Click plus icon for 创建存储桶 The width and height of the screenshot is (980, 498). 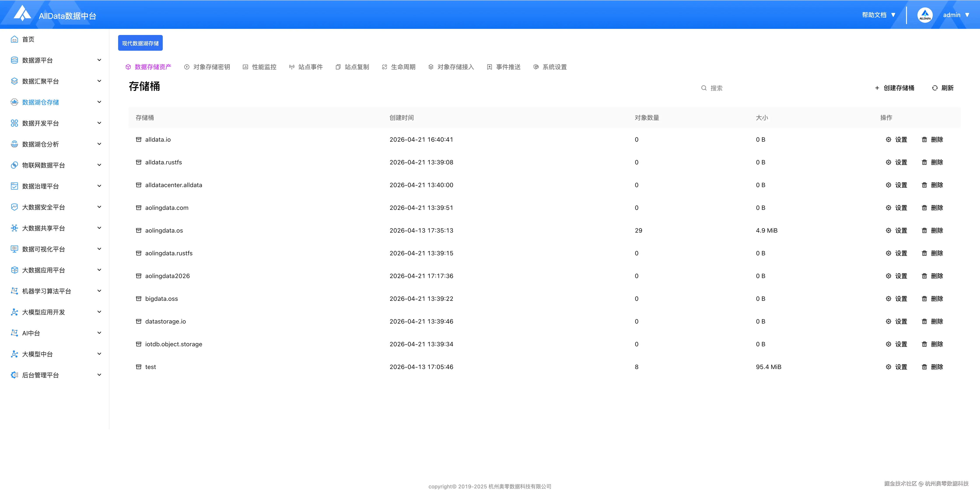877,88
